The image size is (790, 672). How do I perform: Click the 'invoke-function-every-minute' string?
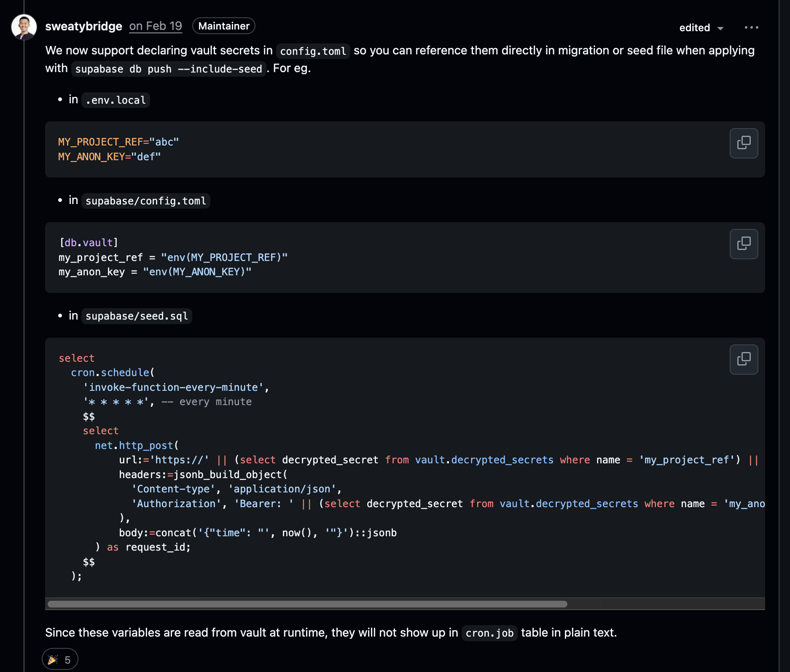point(173,387)
